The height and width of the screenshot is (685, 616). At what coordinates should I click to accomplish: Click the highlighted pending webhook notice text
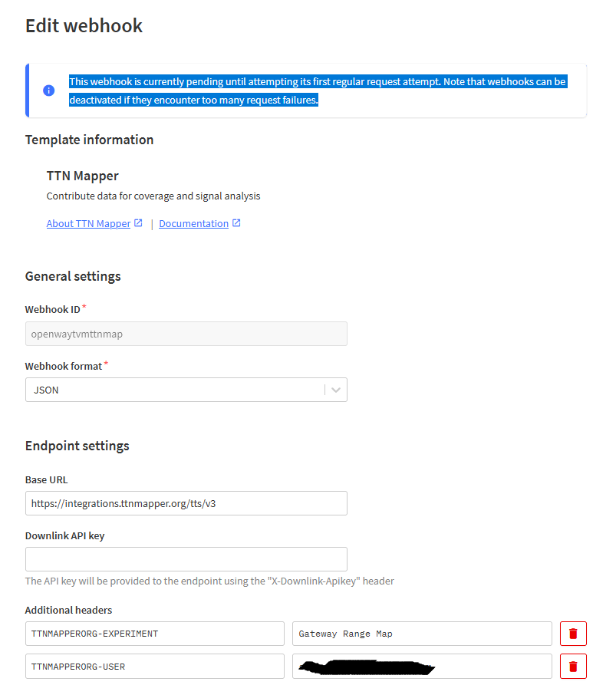pyautogui.click(x=318, y=91)
